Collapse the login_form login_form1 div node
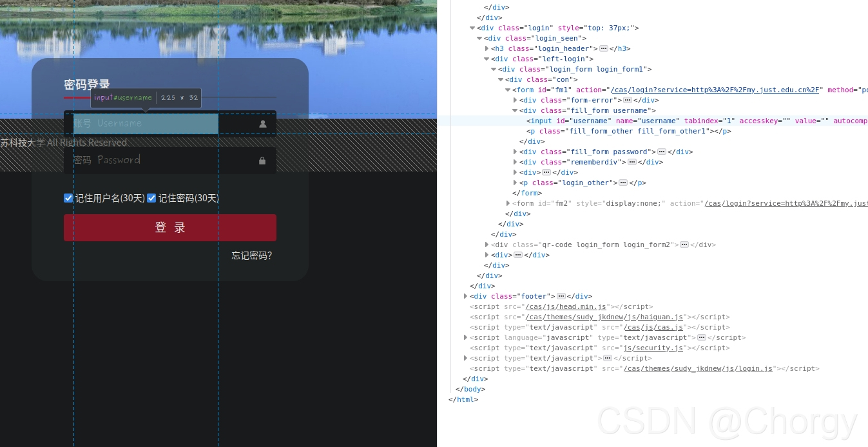 click(x=494, y=69)
